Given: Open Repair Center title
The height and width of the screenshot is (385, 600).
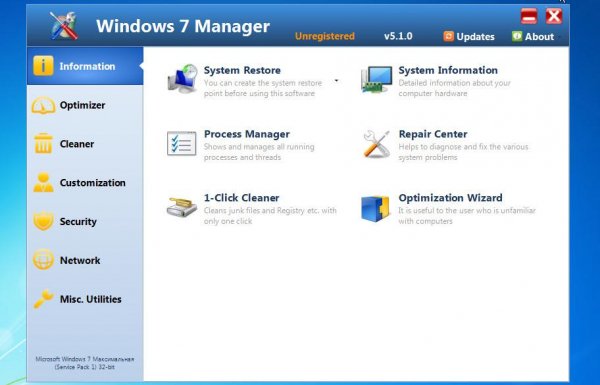Looking at the screenshot, I should tap(433, 134).
